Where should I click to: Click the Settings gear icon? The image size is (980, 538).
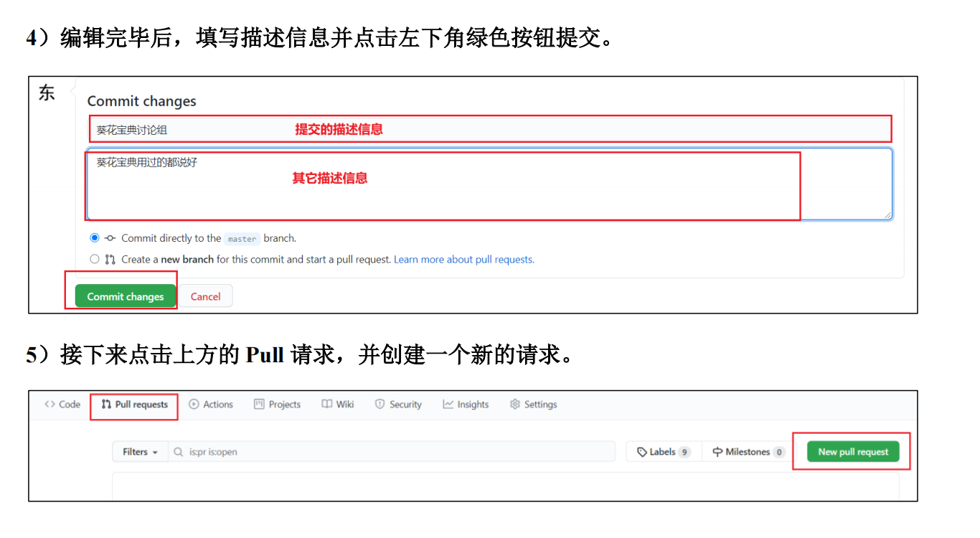tap(514, 405)
